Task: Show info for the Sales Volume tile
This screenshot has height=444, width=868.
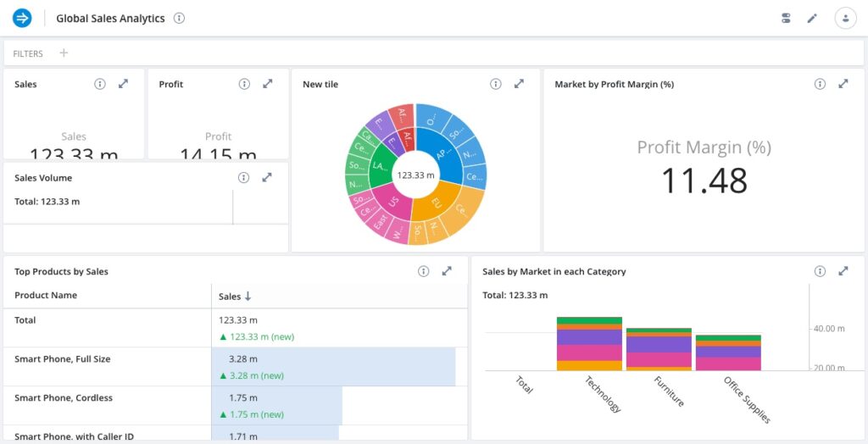Action: click(243, 178)
